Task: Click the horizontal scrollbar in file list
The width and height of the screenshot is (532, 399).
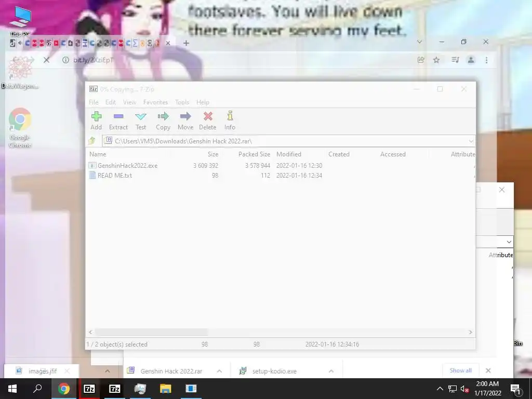Action: click(x=151, y=332)
